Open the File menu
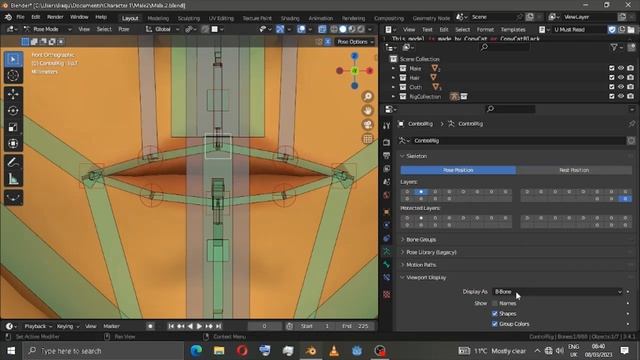 20,17
